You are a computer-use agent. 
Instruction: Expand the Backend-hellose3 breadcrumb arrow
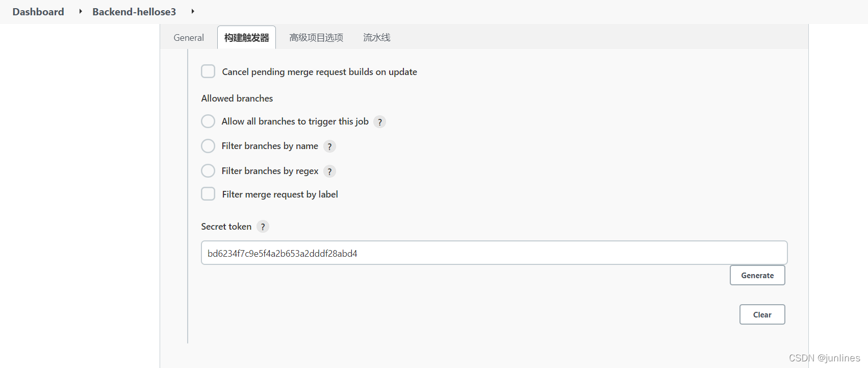pyautogui.click(x=193, y=11)
